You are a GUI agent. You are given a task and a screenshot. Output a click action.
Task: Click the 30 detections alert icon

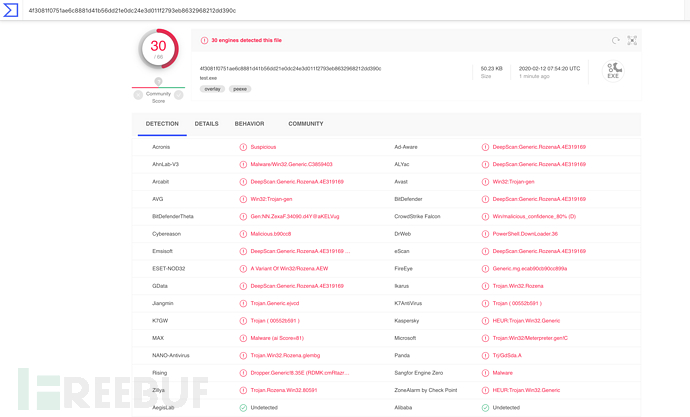(x=204, y=40)
